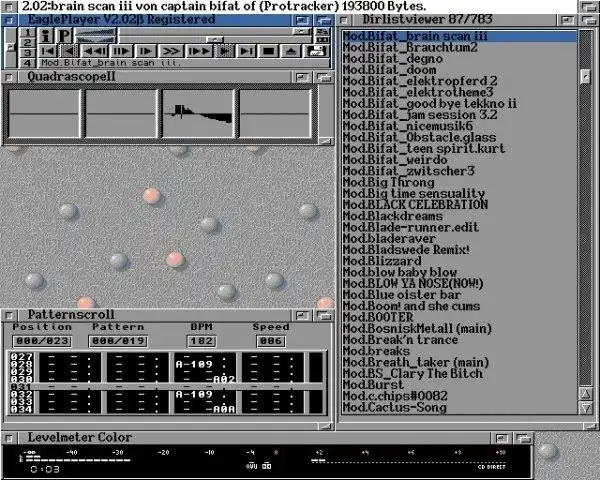The height and width of the screenshot is (480, 600).
Task: Click the first Quadrascope channel pane
Action: point(44,114)
